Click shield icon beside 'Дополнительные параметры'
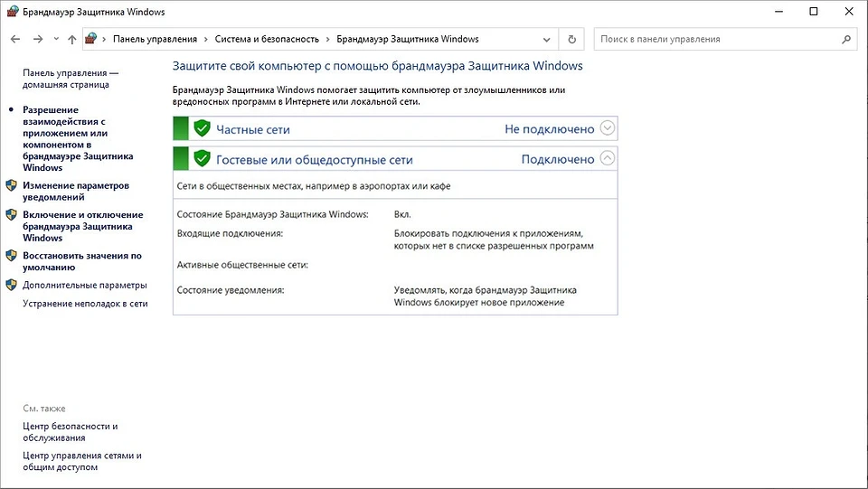Viewport: 868px width, 489px height. pyautogui.click(x=11, y=285)
